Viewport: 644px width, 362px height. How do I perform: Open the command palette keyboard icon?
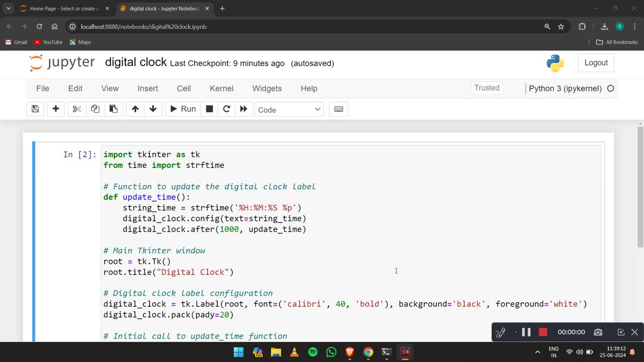click(339, 109)
